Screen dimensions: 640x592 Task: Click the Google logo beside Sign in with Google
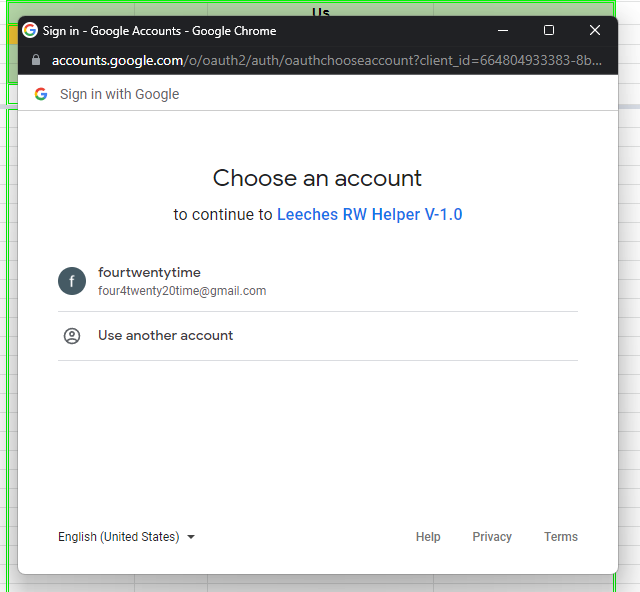tap(41, 94)
